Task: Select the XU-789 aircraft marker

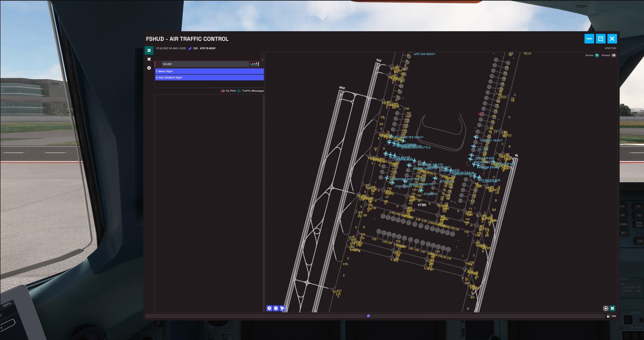Action: 473,146
